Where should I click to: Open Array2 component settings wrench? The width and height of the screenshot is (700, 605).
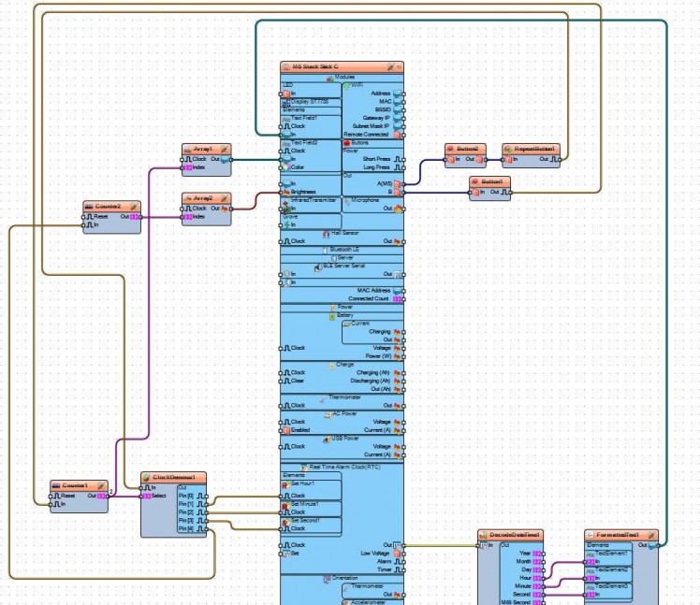point(225,198)
